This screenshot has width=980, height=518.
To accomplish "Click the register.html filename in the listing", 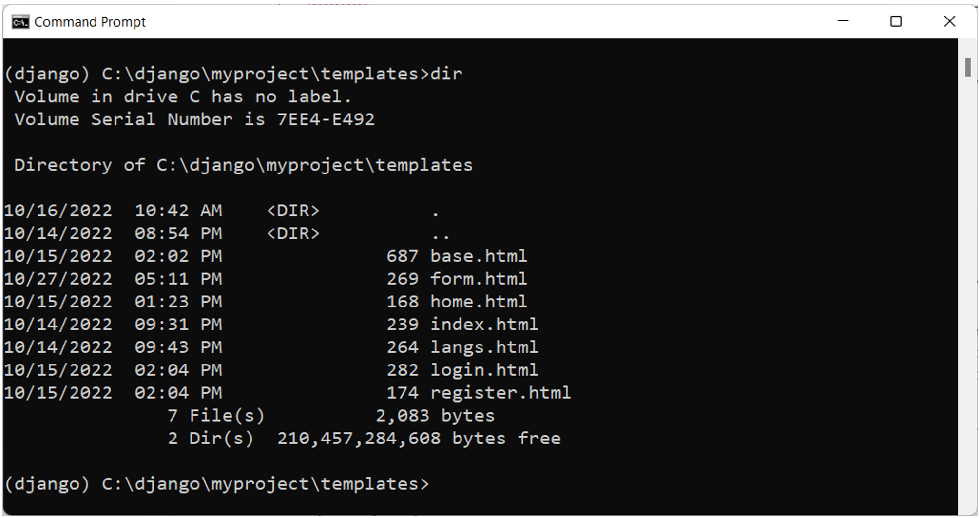I will click(x=500, y=393).
